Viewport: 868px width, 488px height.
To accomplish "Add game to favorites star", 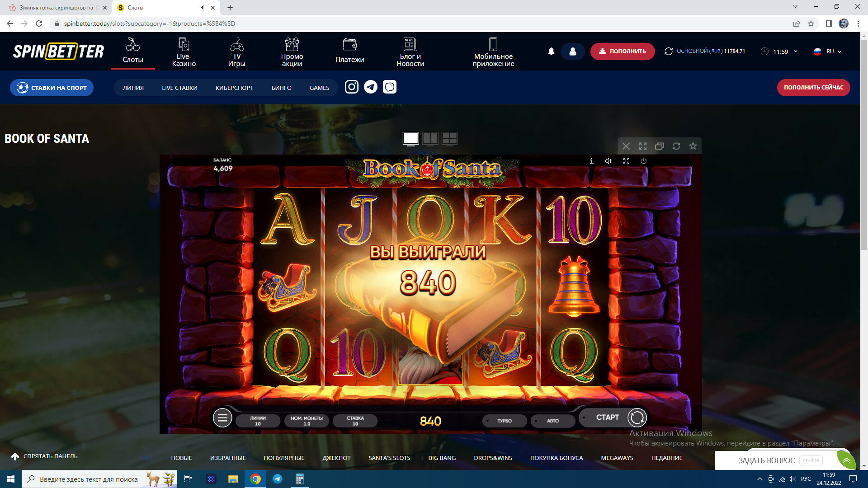I will (x=693, y=146).
